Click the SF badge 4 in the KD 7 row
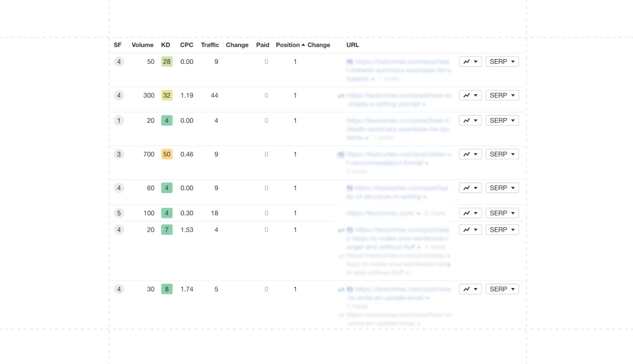This screenshot has height=364, width=633. click(x=119, y=229)
